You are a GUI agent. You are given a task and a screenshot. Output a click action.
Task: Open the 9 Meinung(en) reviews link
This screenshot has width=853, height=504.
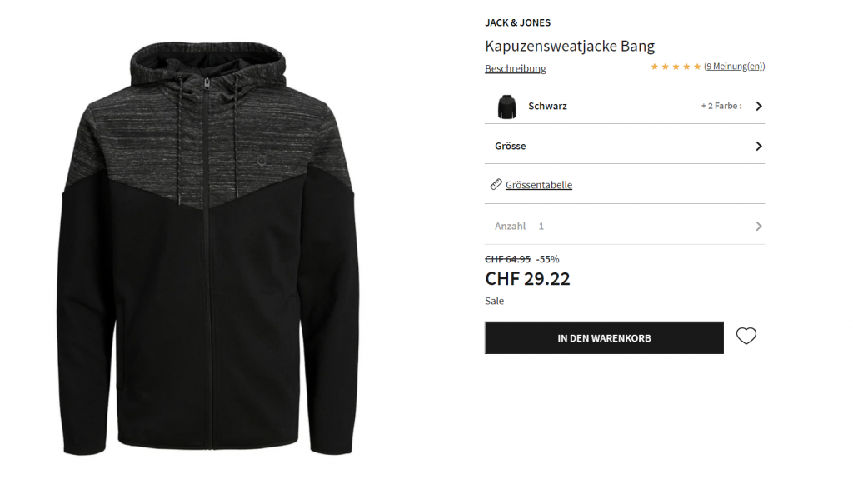(735, 67)
